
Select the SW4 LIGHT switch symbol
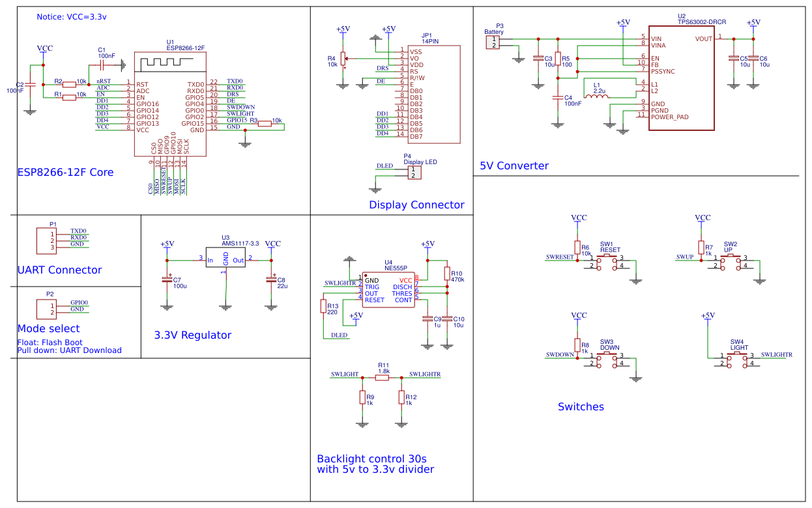(x=737, y=360)
